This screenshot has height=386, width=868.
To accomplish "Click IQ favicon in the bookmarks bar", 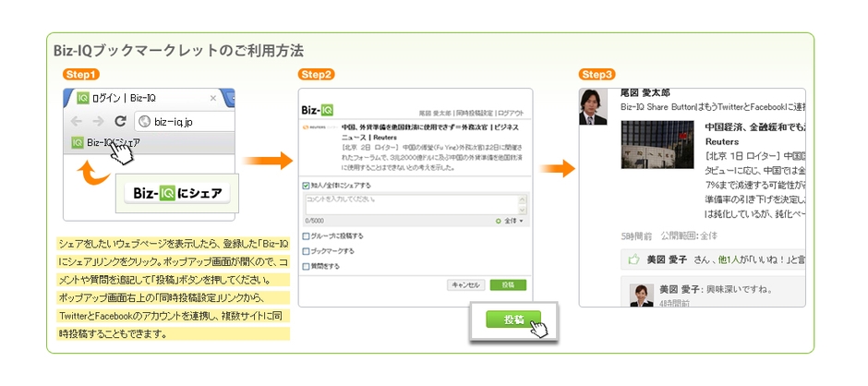I will [78, 143].
